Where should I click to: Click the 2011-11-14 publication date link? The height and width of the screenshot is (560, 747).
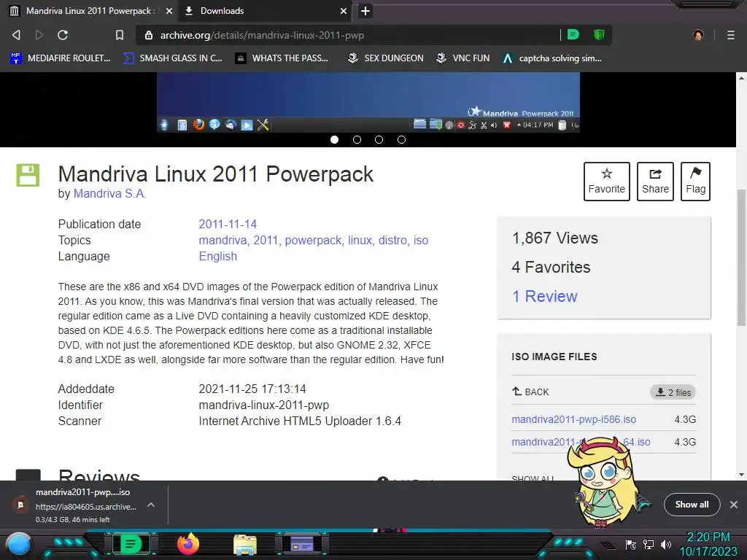pos(228,224)
